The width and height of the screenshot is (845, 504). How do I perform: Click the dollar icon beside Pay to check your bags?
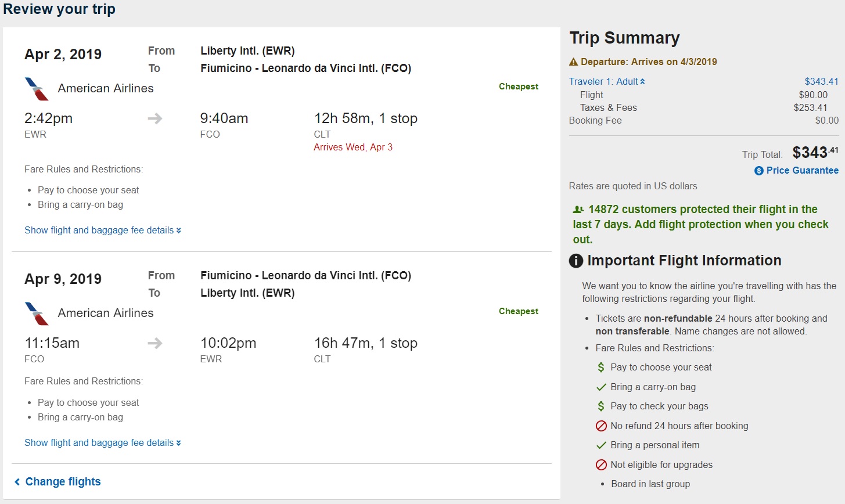point(601,406)
